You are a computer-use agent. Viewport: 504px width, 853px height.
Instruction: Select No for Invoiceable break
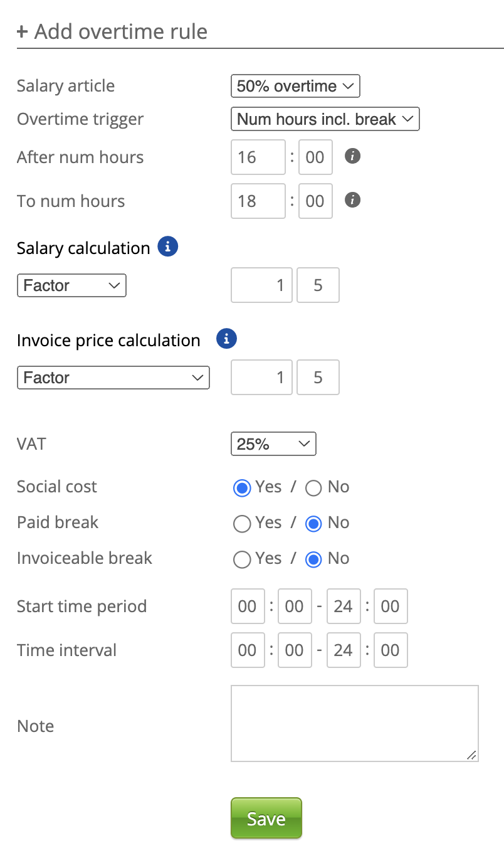coord(313,559)
